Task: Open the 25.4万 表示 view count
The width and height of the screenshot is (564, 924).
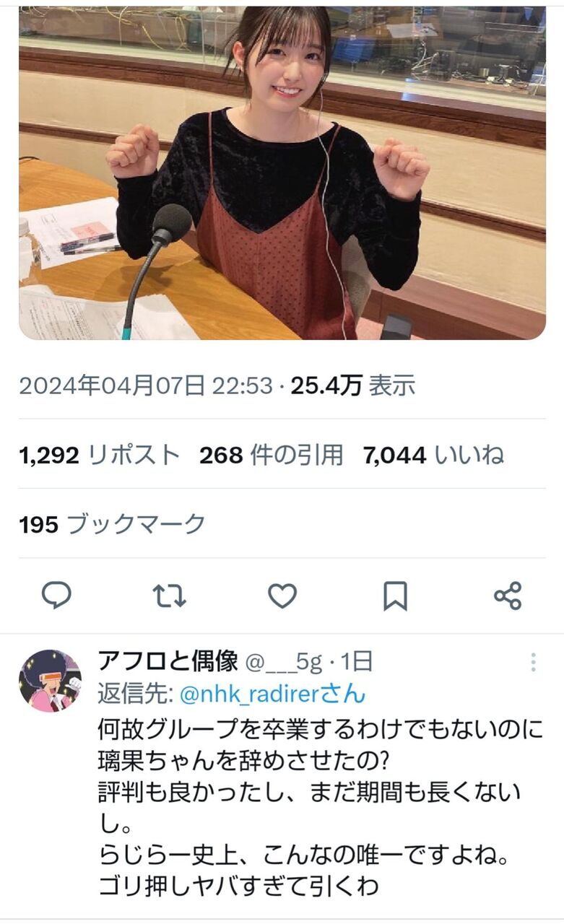Action: pos(352,385)
